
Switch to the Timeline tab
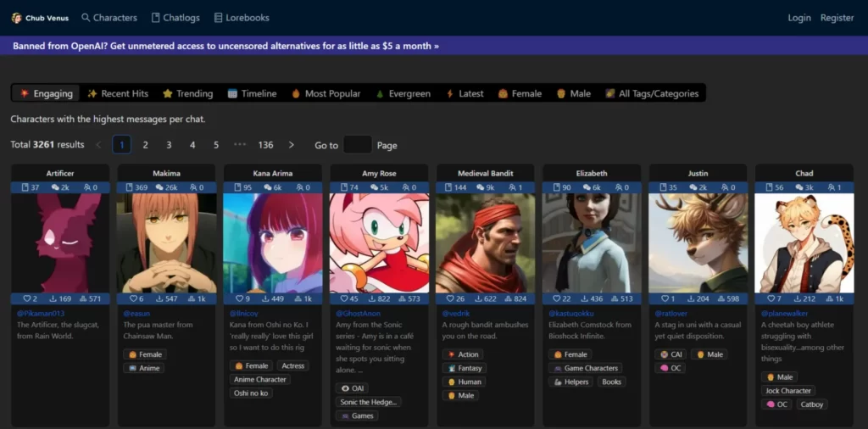252,93
